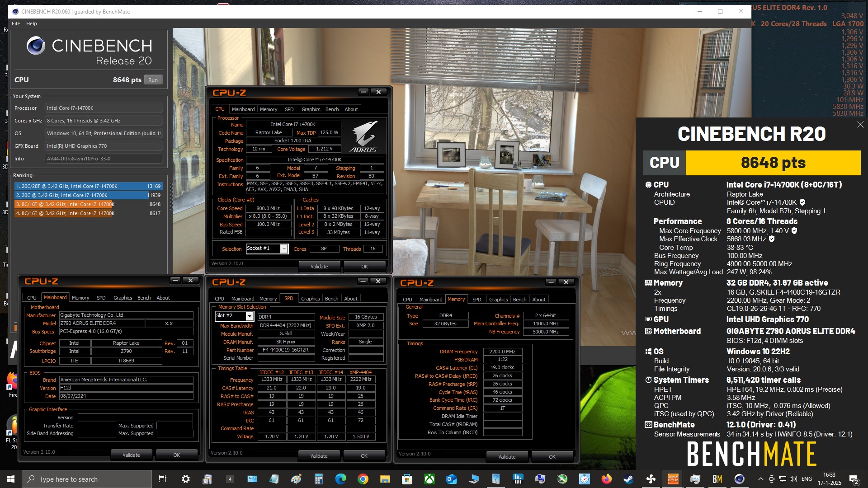868x488 pixels.
Task: Click the clock-shaped taskbar app icon
Action: click(584, 479)
